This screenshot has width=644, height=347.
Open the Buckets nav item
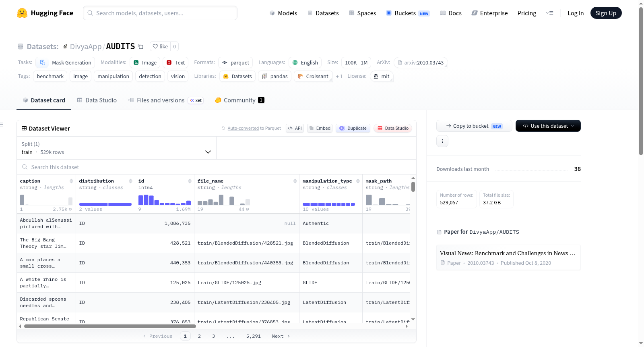coord(408,13)
